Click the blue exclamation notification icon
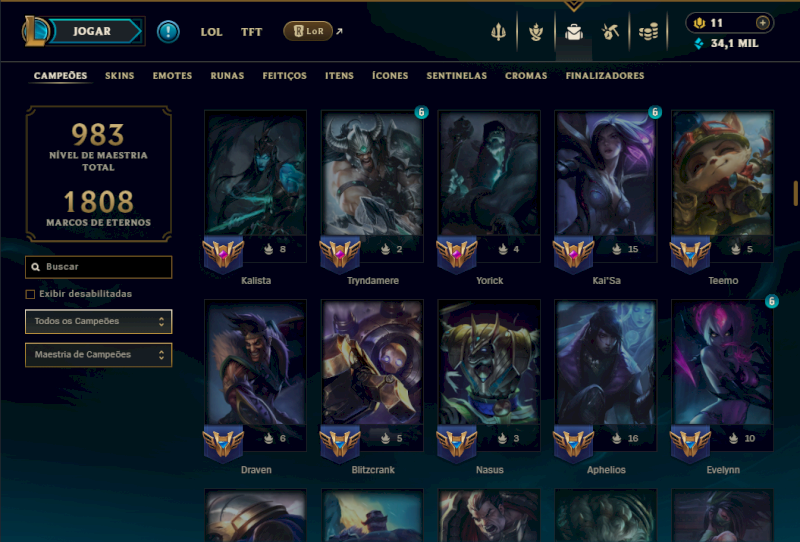The image size is (800, 542). click(x=168, y=32)
